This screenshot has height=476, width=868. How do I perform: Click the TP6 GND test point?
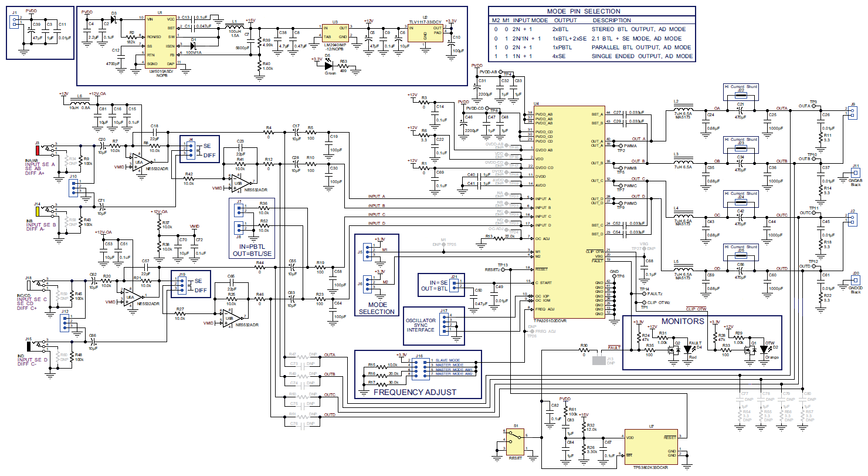(615, 275)
